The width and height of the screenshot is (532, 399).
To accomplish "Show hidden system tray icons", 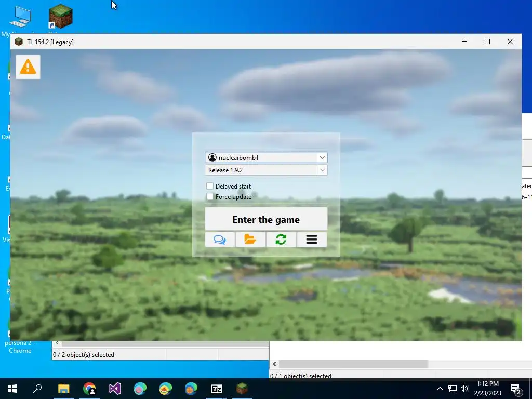I will [440, 389].
